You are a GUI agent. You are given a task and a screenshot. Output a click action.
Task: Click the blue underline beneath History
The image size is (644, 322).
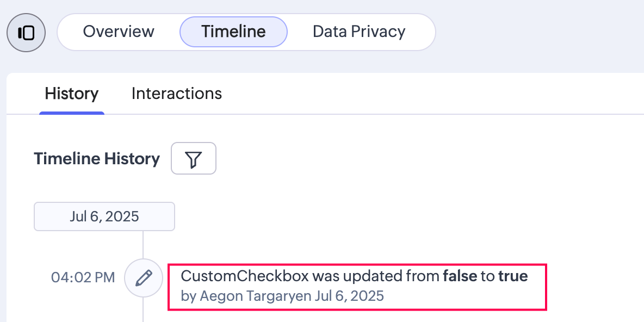[72, 113]
